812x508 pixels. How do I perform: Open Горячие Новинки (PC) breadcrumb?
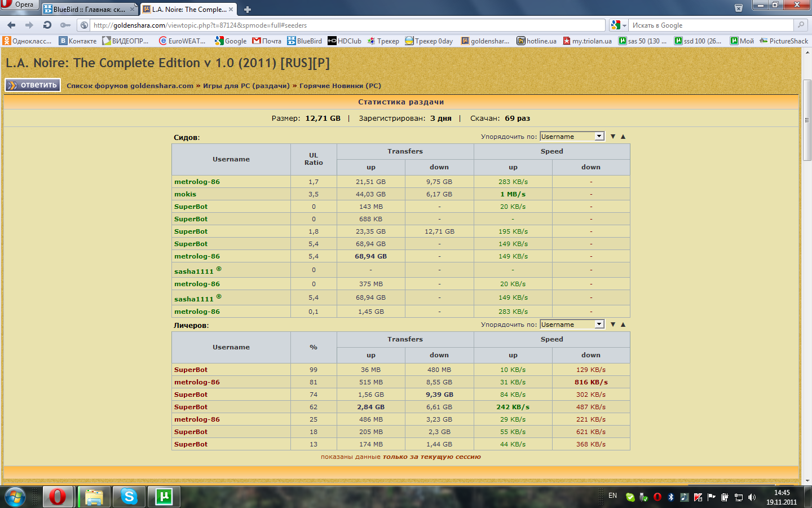point(340,86)
